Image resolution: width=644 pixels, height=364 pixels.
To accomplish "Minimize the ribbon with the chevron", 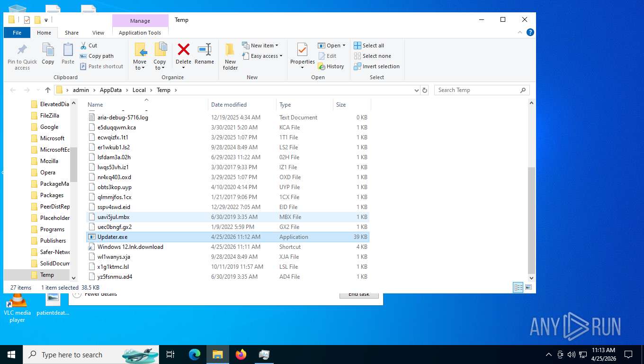I will [520, 32].
